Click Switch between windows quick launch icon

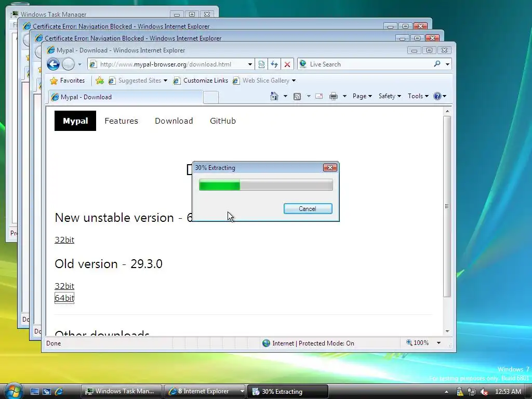click(x=46, y=391)
